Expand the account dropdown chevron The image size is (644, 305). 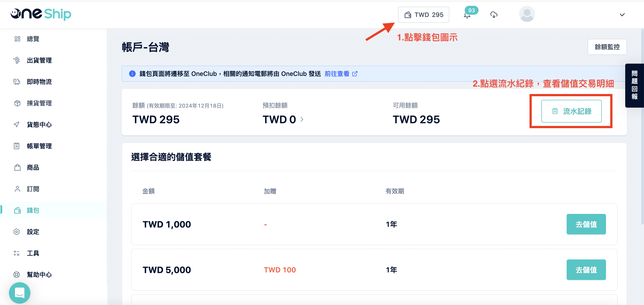tap(622, 15)
